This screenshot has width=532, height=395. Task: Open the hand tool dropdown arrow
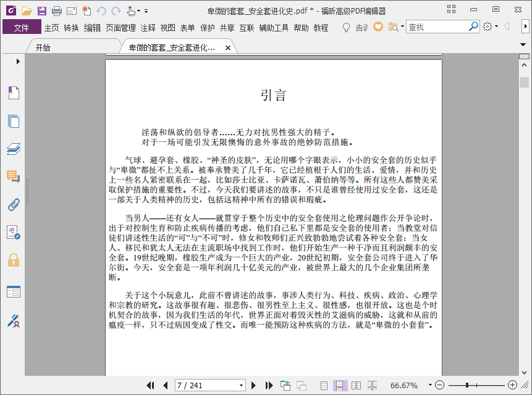point(138,11)
